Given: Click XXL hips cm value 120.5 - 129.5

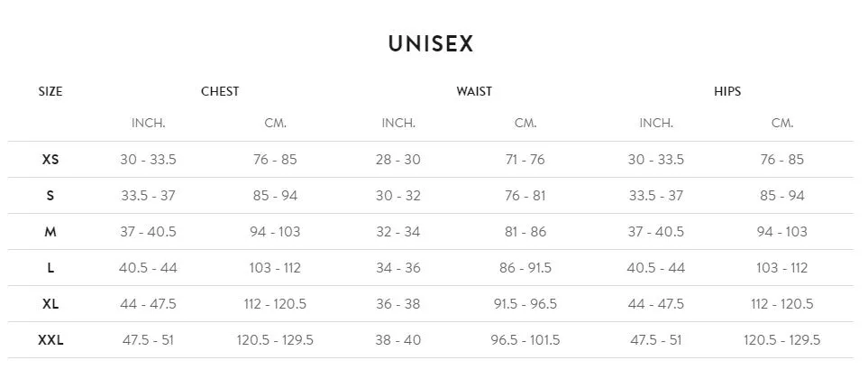Looking at the screenshot, I should pyautogui.click(x=782, y=339).
